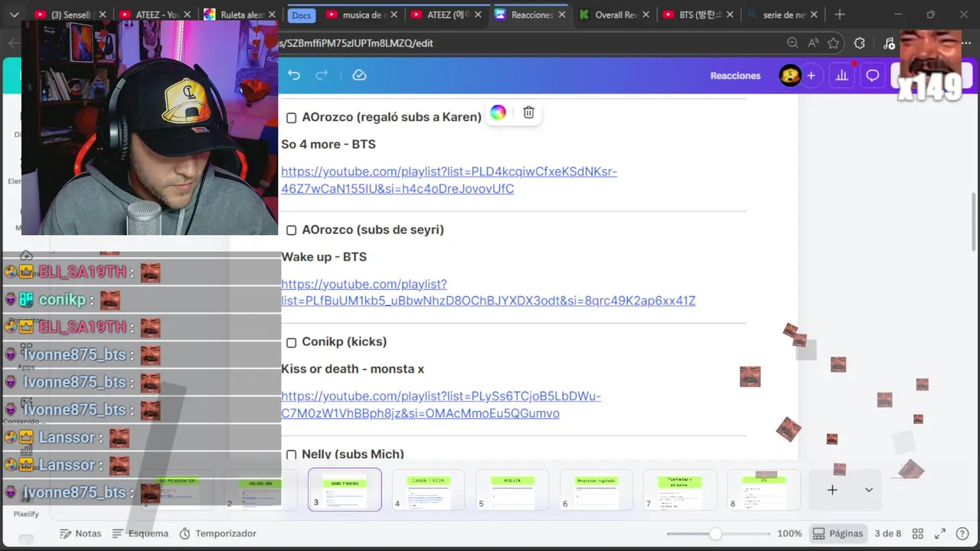Select page 6 thumbnail
The image size is (980, 551).
coord(596,490)
